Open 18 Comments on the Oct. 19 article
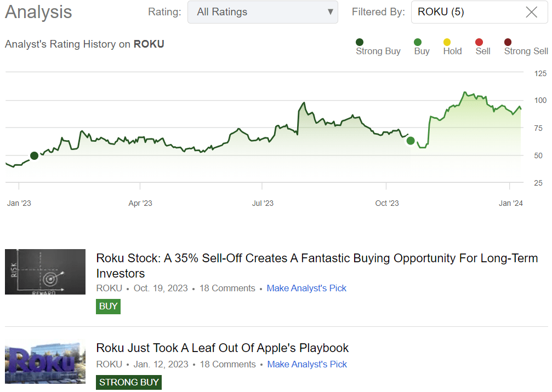552x392 pixels. 227,288
